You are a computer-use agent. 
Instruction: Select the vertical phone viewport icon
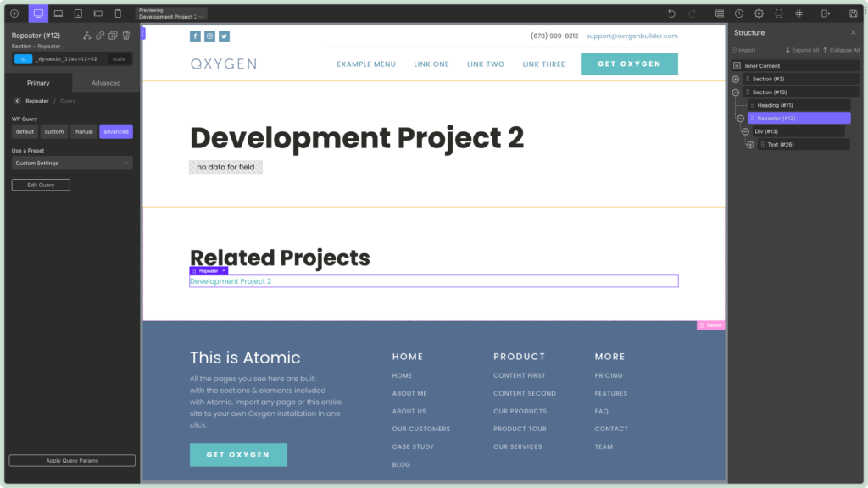[118, 14]
